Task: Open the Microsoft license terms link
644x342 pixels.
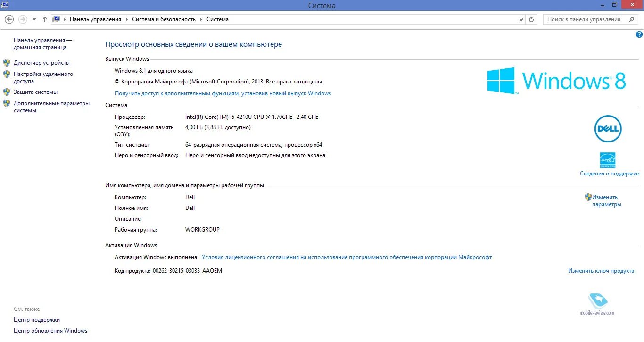Action: point(347,257)
